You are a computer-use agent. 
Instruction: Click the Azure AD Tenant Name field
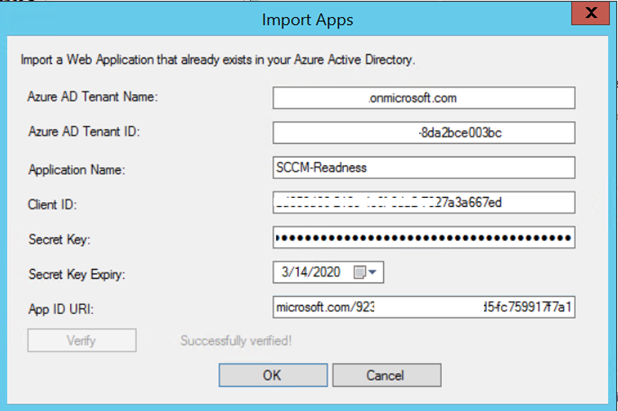coord(424,98)
